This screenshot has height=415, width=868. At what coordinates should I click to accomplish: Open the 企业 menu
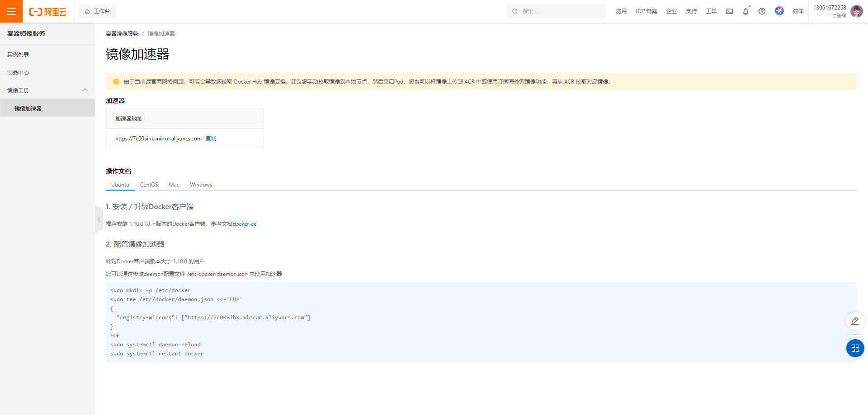(671, 11)
